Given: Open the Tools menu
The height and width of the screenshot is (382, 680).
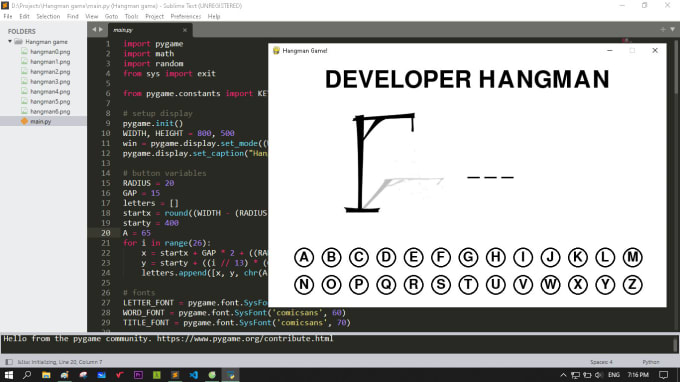Looking at the screenshot, I should coord(131,16).
